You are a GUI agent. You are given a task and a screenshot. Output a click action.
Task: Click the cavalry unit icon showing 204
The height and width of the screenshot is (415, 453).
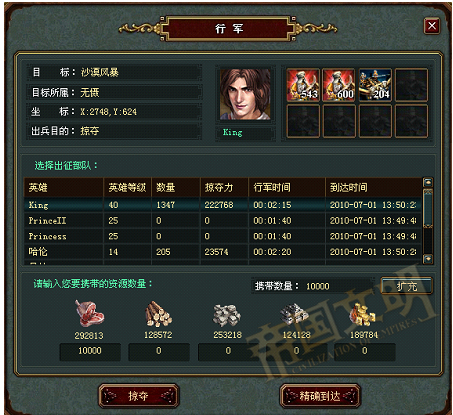pyautogui.click(x=375, y=85)
